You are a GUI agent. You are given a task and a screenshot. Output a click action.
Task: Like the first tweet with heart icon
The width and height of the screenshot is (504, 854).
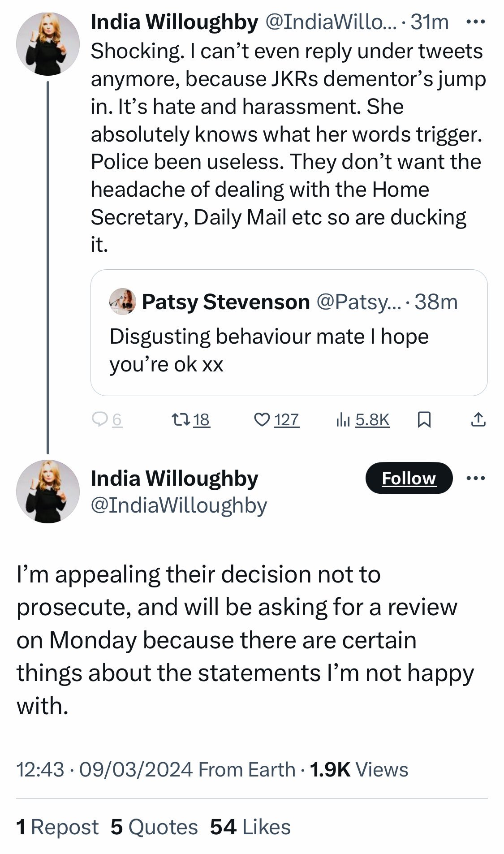pos(262,419)
